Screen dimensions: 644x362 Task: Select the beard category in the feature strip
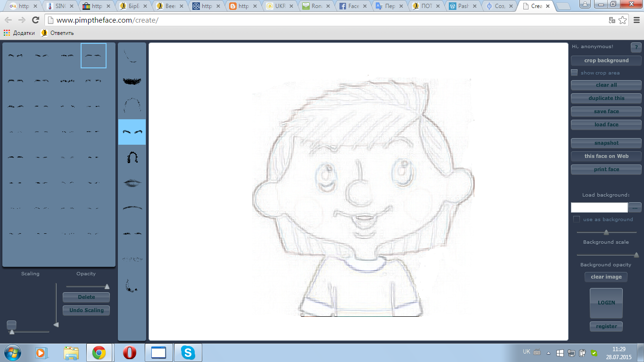point(132,81)
